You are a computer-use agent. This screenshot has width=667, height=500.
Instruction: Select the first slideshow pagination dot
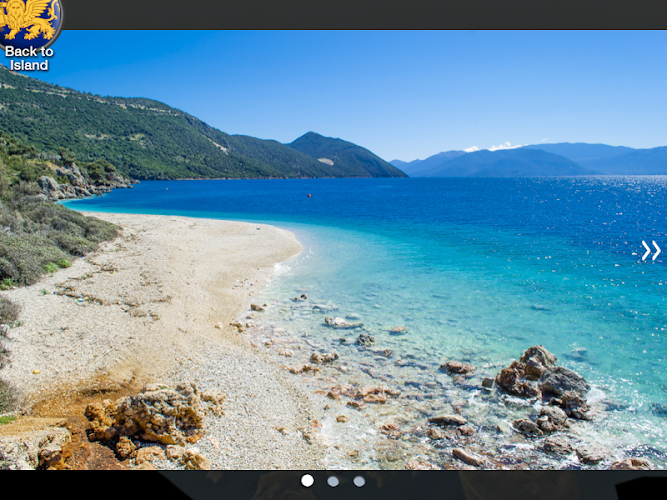click(x=307, y=481)
